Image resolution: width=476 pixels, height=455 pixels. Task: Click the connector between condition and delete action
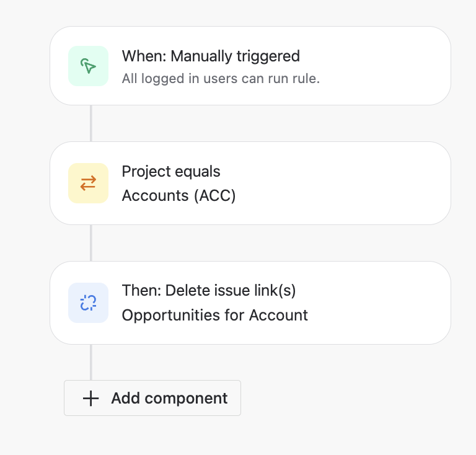(x=90, y=243)
